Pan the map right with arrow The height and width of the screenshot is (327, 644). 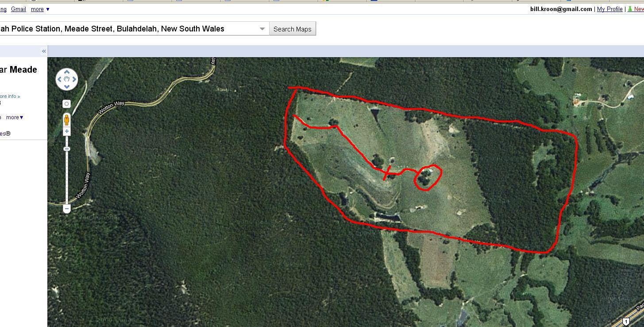coord(74,80)
